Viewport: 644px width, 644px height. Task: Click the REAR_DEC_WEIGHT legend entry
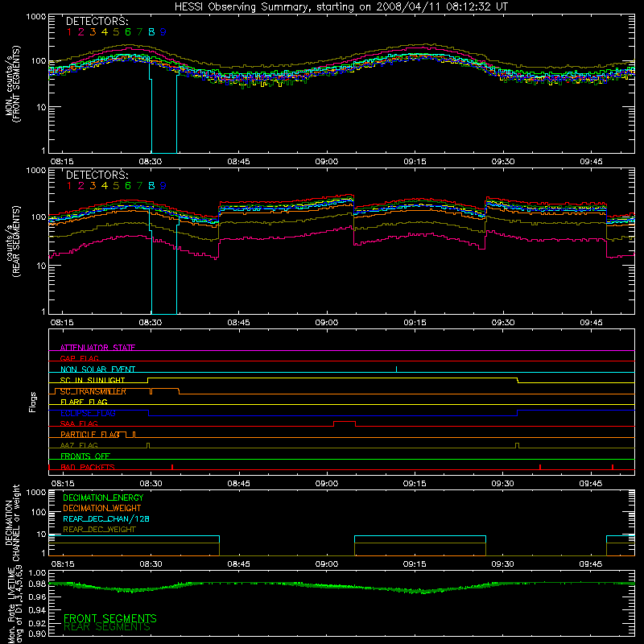coord(99,530)
